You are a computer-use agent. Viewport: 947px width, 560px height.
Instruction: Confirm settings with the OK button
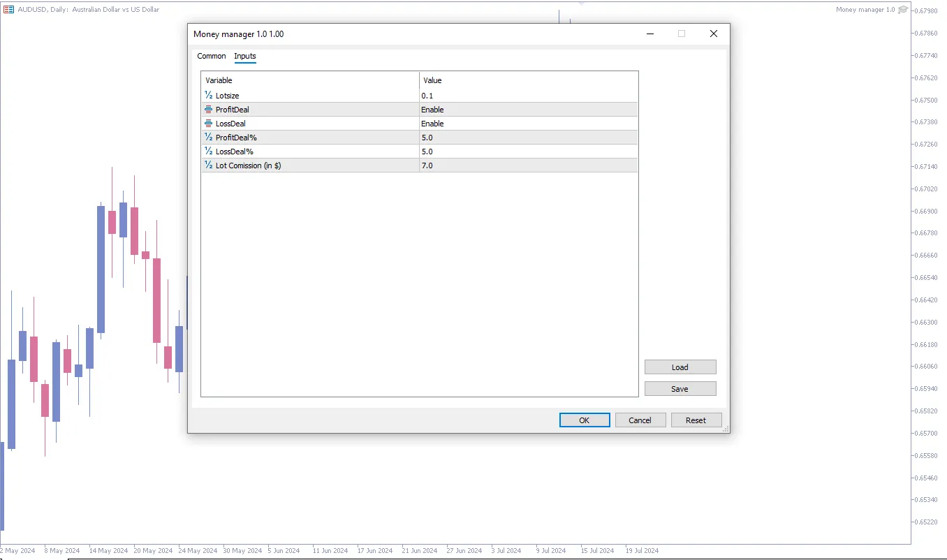click(585, 420)
